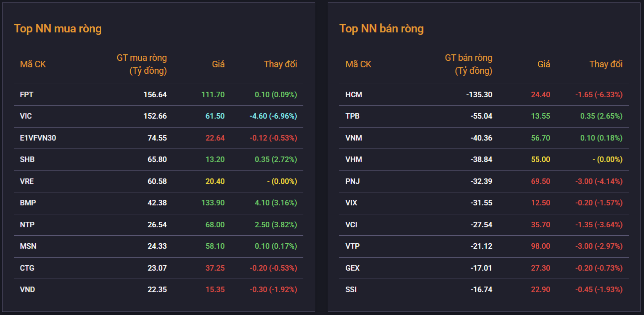Click E1VFVN30 net buy value 74.55
Viewport: 644px width, 315px height.
click(157, 138)
